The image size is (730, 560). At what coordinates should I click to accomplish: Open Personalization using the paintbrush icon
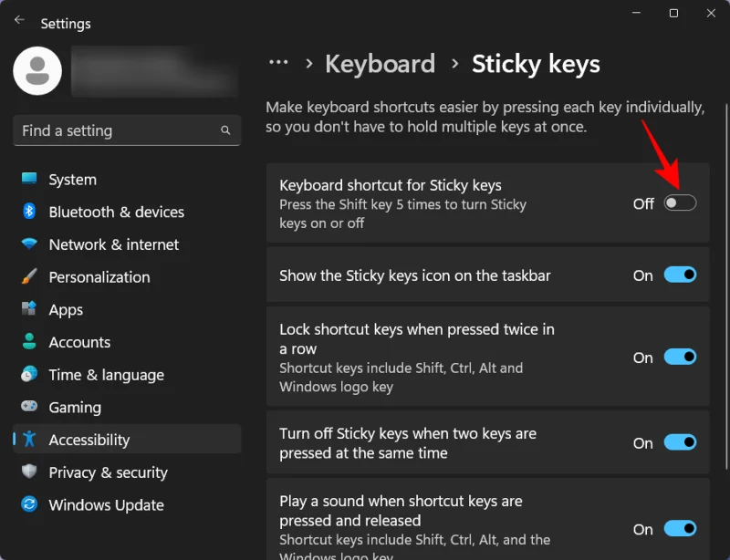tap(31, 276)
